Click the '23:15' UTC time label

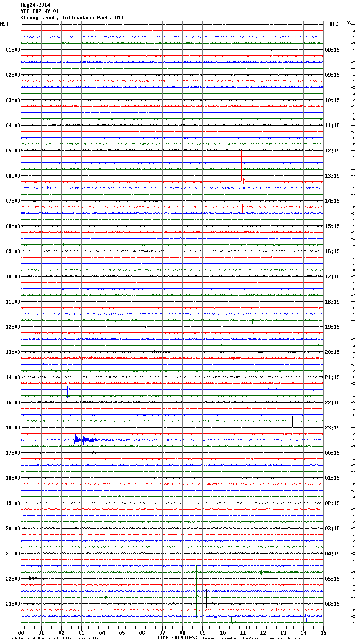click(332, 428)
